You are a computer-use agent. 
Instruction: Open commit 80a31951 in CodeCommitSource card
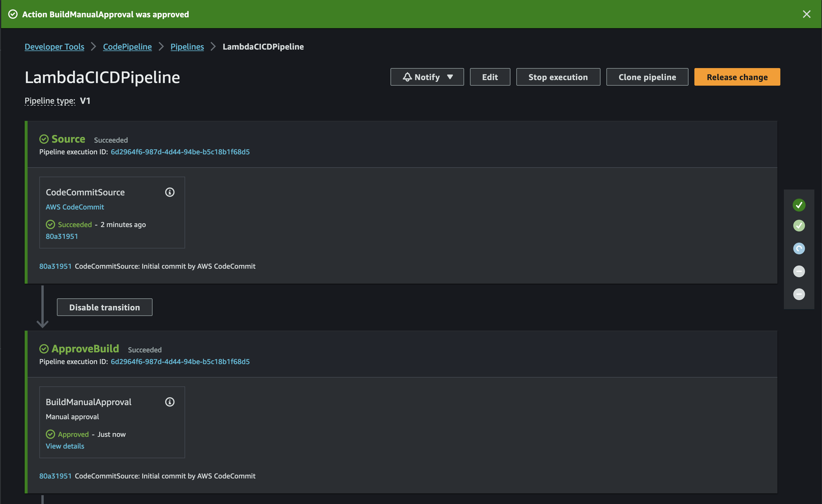[62, 236]
